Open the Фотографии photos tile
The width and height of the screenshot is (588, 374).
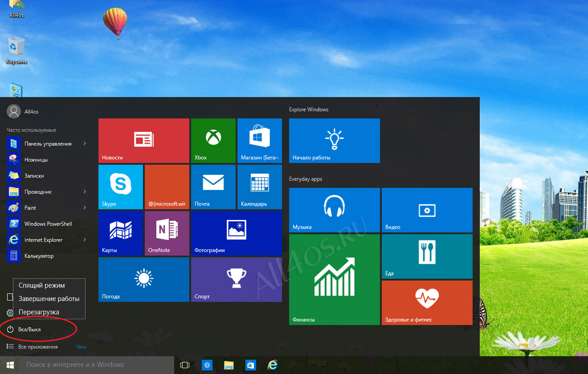(x=237, y=233)
